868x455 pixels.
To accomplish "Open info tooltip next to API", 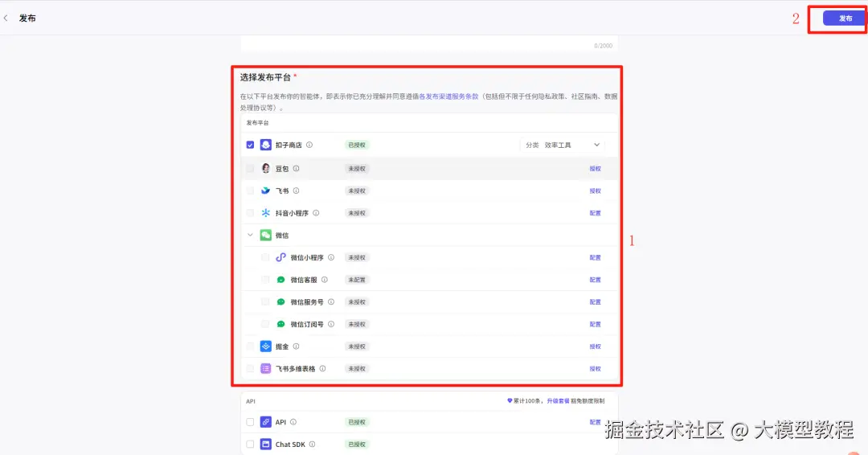I will (x=293, y=422).
